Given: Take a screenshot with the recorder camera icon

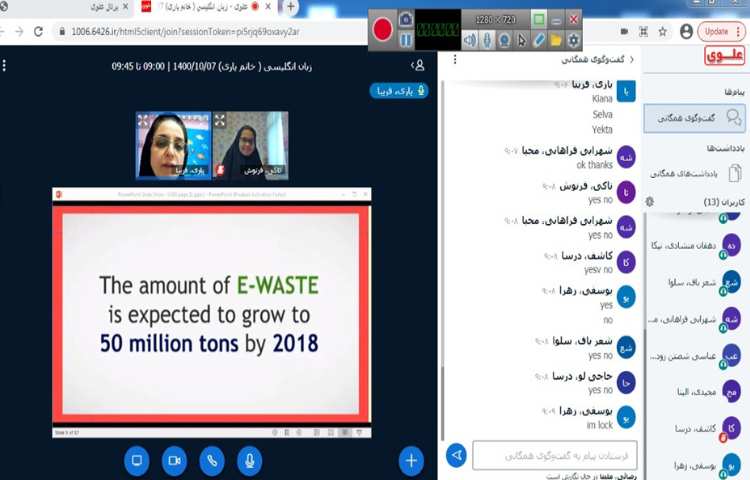Looking at the screenshot, I should coord(406,19).
